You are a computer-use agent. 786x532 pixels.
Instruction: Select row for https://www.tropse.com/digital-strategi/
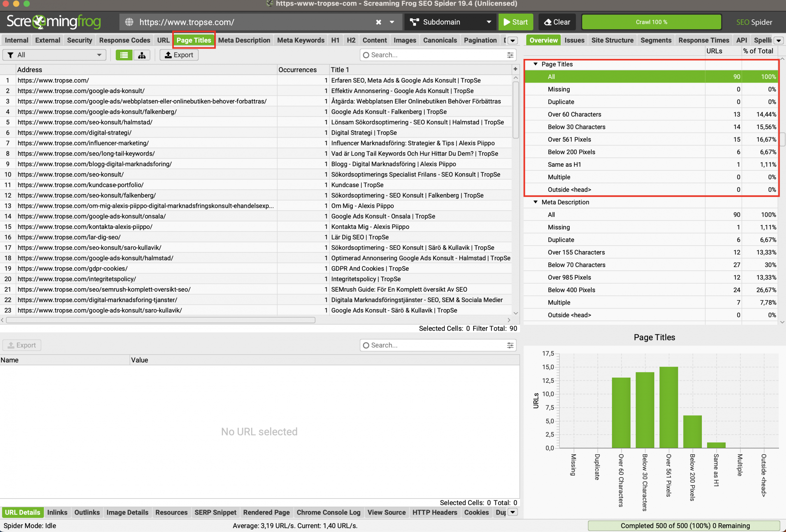(x=256, y=133)
